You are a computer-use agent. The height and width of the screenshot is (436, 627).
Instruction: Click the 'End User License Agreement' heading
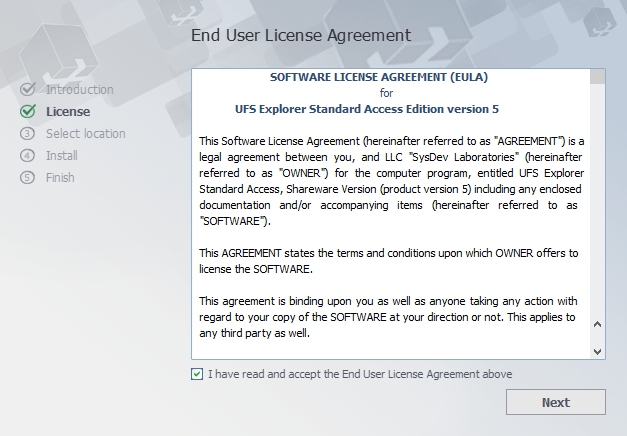[301, 35]
